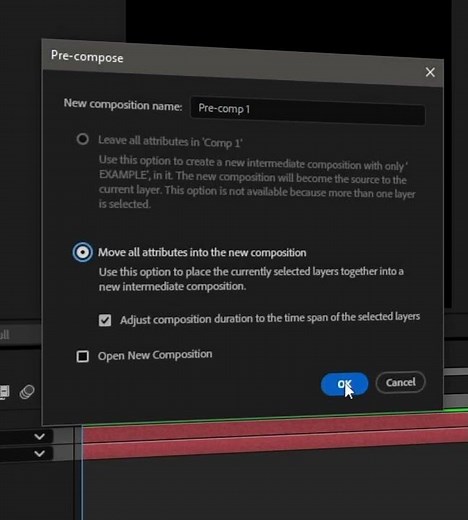Image resolution: width=468 pixels, height=520 pixels.
Task: Enable the Open New Composition checkbox
Action: pos(82,356)
